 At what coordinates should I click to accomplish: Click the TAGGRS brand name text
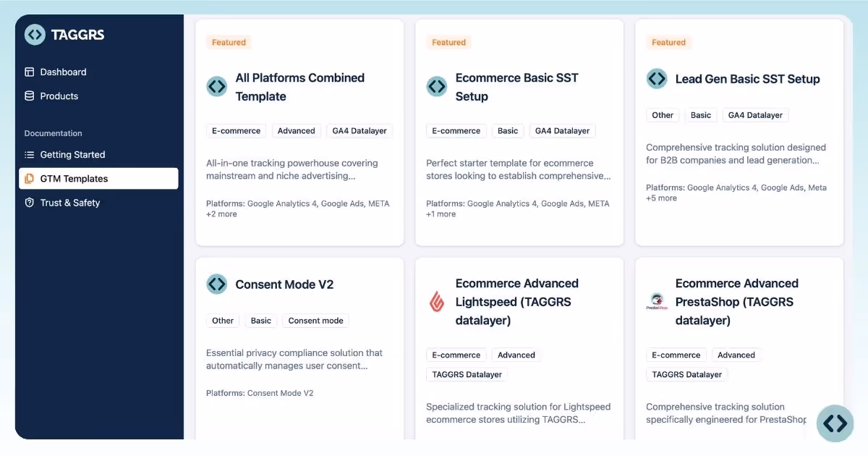[x=77, y=35]
